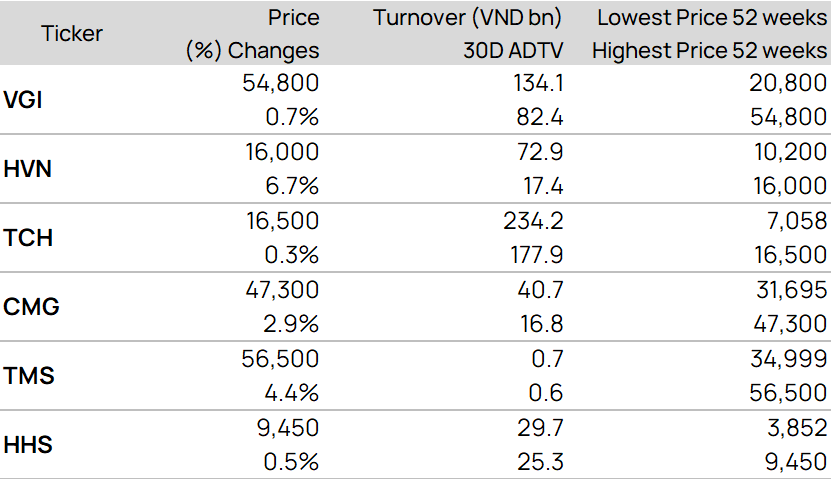Click TMS's 4.4% price change value
The image size is (831, 479).
point(292,394)
